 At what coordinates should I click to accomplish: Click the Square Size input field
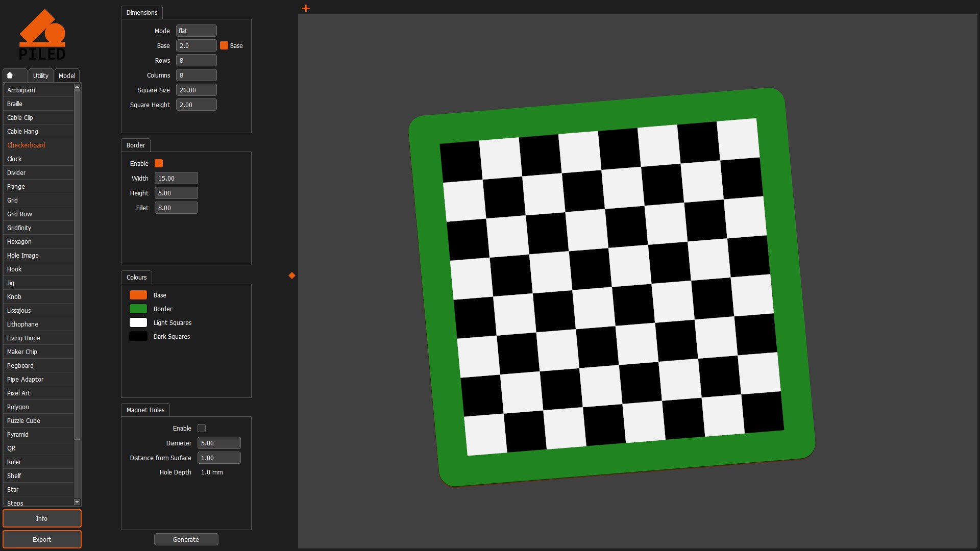[196, 90]
